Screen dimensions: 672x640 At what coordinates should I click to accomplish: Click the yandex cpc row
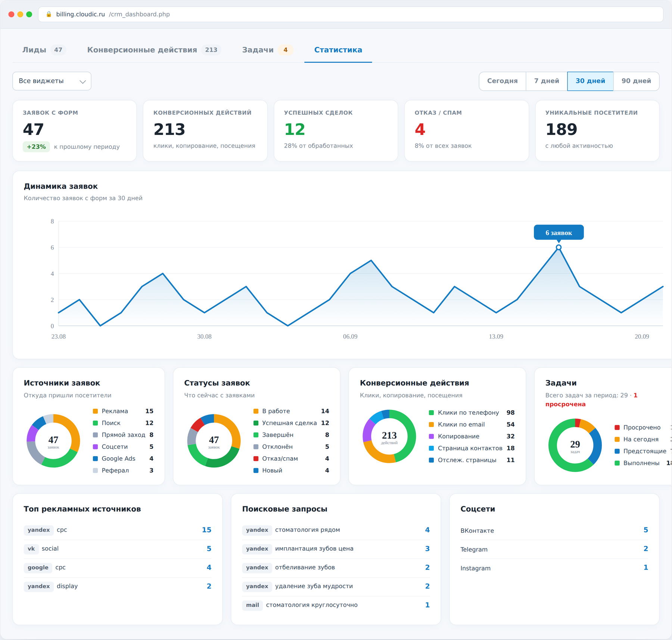coord(118,530)
